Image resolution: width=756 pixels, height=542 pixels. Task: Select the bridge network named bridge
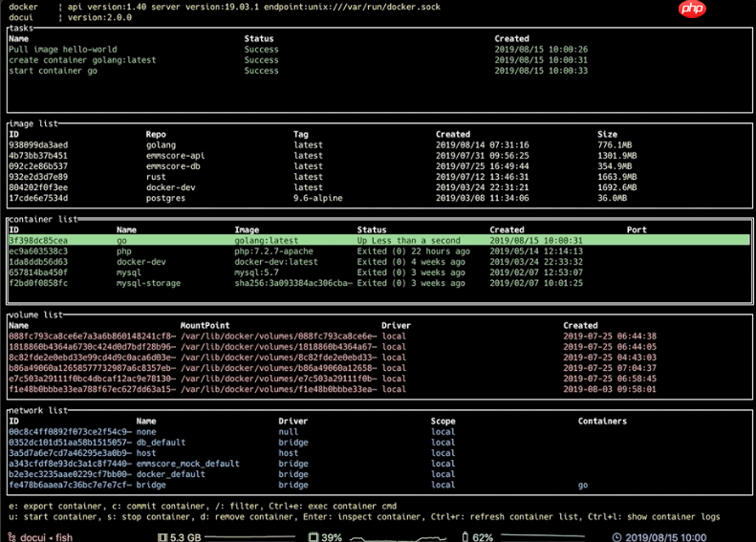point(379,485)
